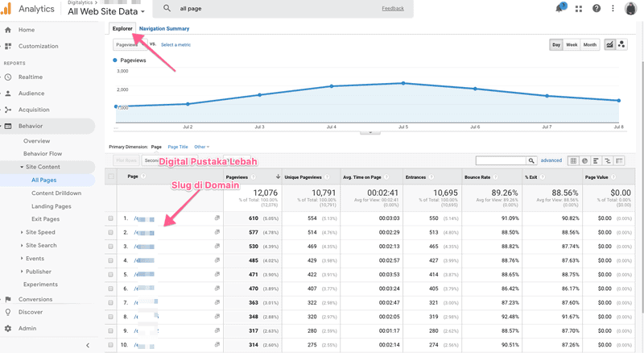The image size is (644, 353).
Task: Open the three-dot more options menu
Action: 613,8
